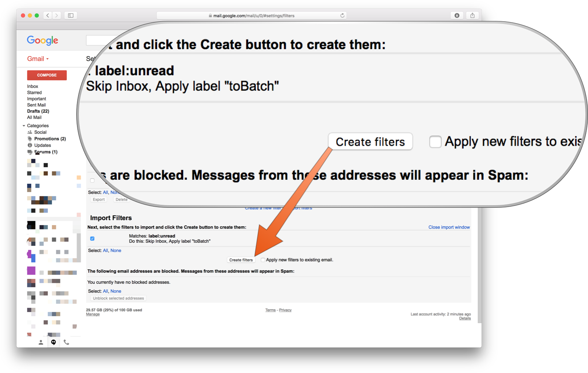Open the phone call icon
This screenshot has height=373, width=588.
click(x=66, y=342)
